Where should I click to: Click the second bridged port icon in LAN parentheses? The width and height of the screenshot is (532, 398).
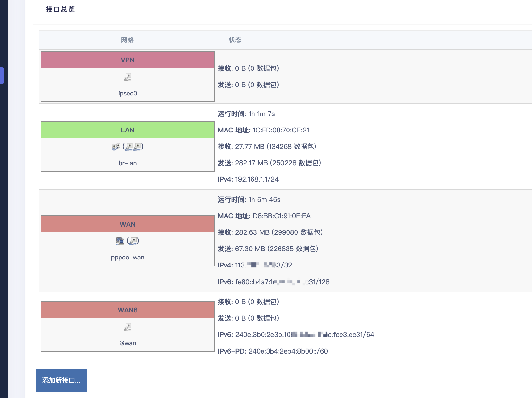coord(138,147)
